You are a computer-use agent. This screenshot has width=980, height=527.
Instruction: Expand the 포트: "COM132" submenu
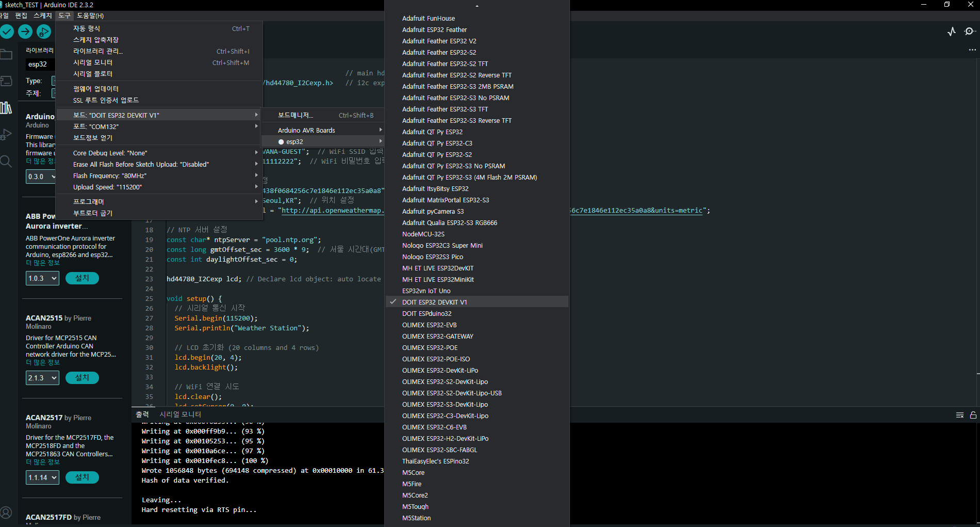159,126
